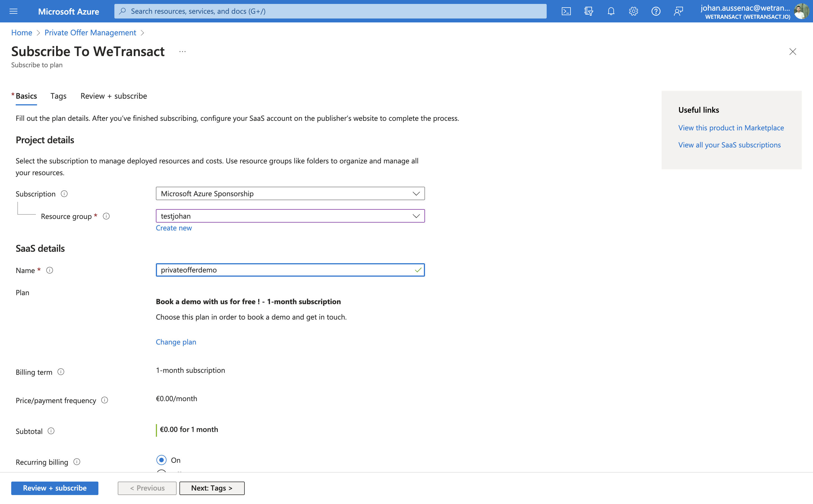Show info tooltip for Price/payment frequency
This screenshot has height=504, width=813.
click(105, 400)
